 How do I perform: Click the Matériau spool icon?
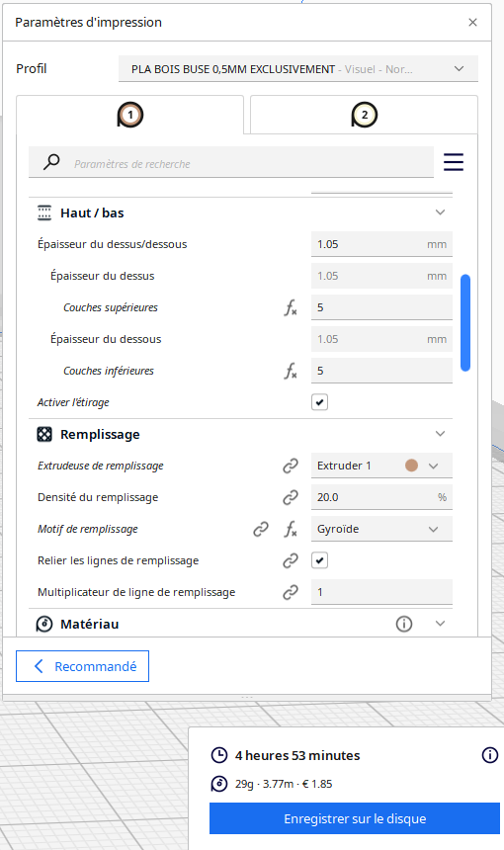[x=44, y=624]
